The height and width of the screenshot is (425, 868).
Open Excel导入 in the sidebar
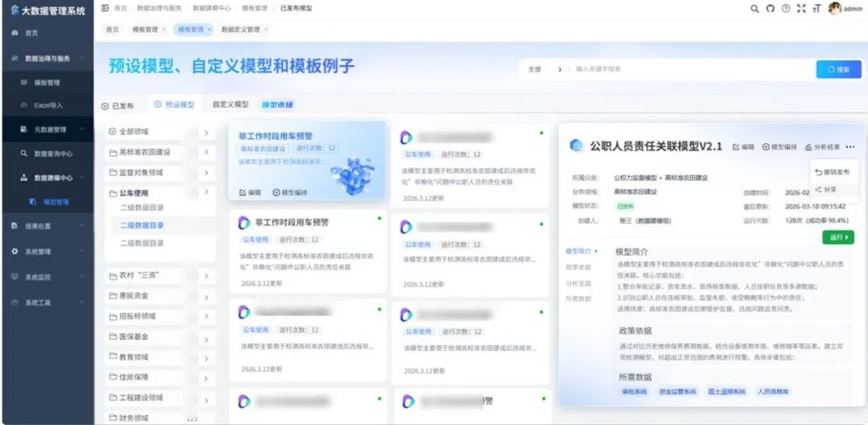[47, 105]
